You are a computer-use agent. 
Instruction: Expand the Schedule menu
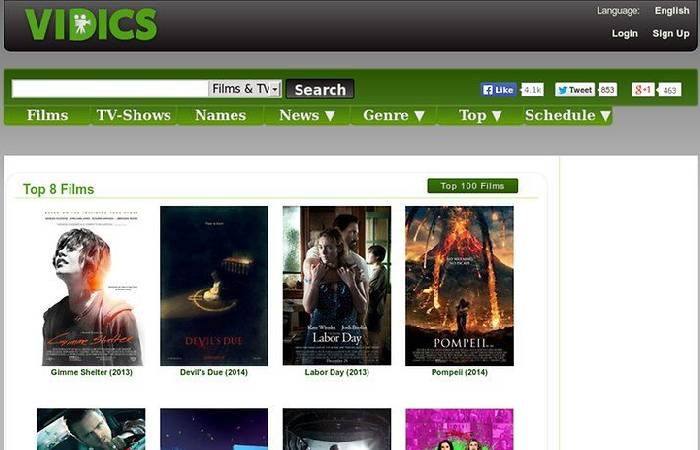(x=568, y=115)
